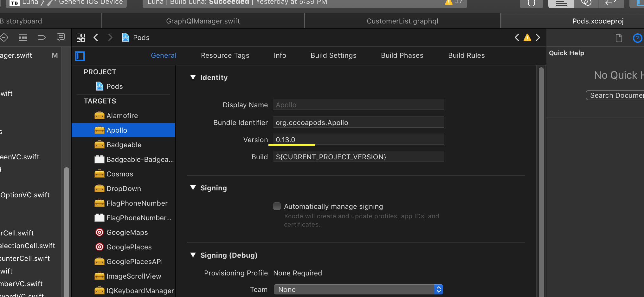Switch to the assistant editor
The width and height of the screenshot is (644, 297).
tap(586, 3)
